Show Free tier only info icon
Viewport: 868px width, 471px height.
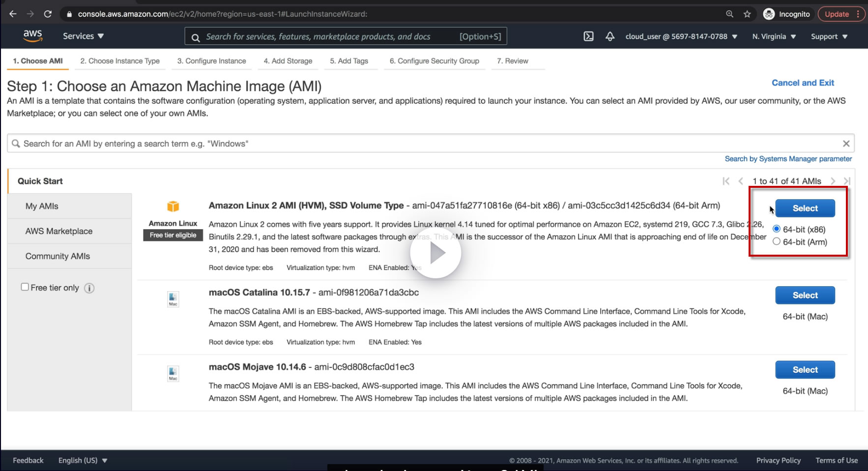[89, 288]
